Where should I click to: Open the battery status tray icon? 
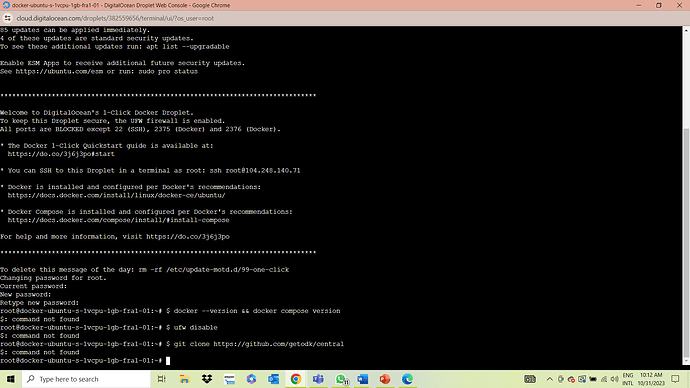pyautogui.click(x=593, y=379)
